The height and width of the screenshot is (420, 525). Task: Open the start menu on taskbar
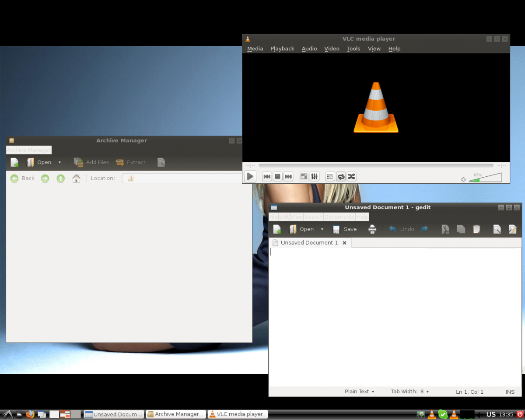7,414
